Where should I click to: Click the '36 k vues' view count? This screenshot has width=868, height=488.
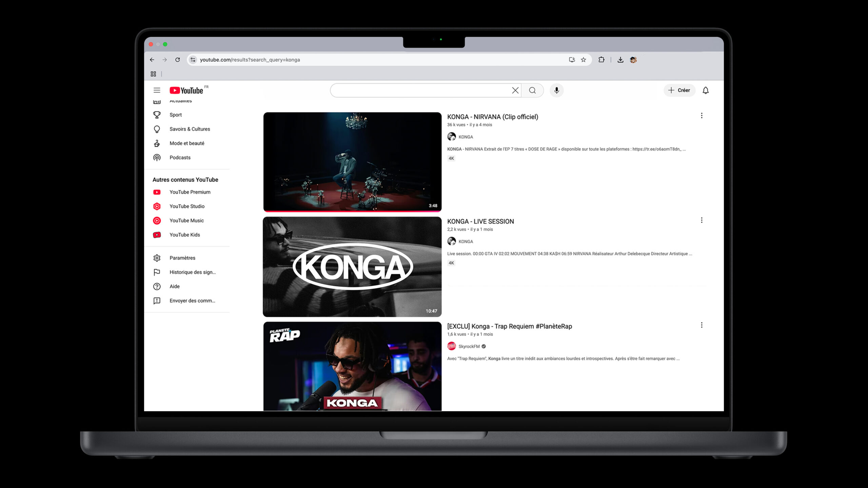coord(456,125)
